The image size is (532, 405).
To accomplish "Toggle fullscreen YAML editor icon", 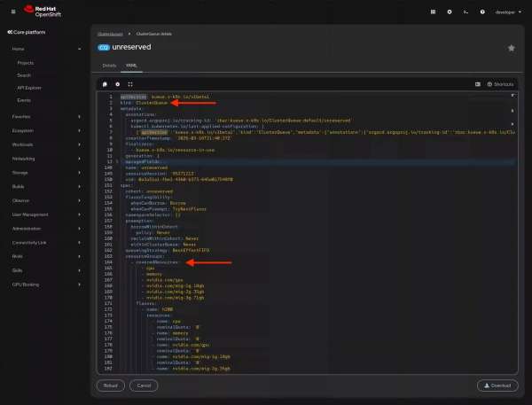I will click(130, 84).
